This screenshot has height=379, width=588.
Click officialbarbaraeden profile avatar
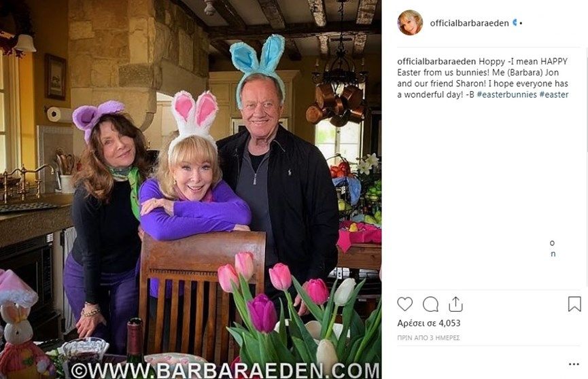[x=410, y=23]
